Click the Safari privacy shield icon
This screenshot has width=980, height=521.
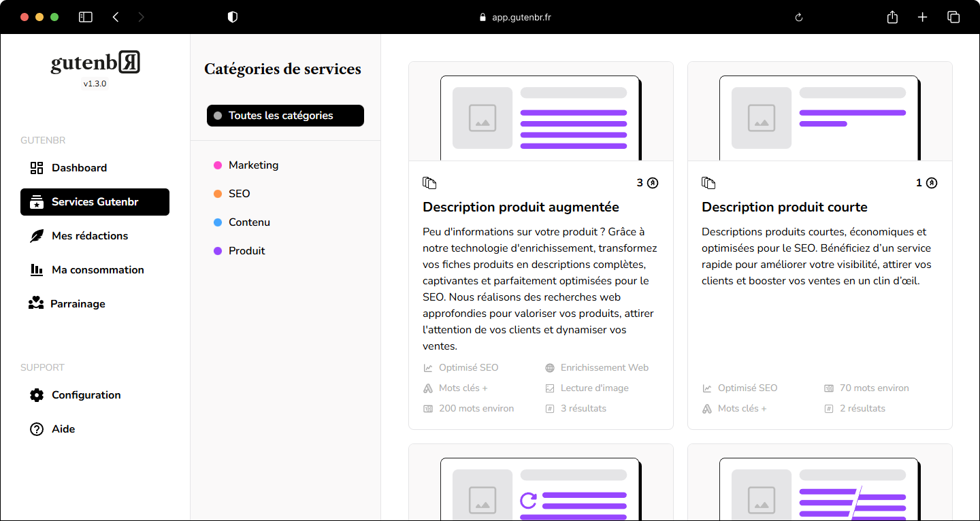(x=233, y=17)
